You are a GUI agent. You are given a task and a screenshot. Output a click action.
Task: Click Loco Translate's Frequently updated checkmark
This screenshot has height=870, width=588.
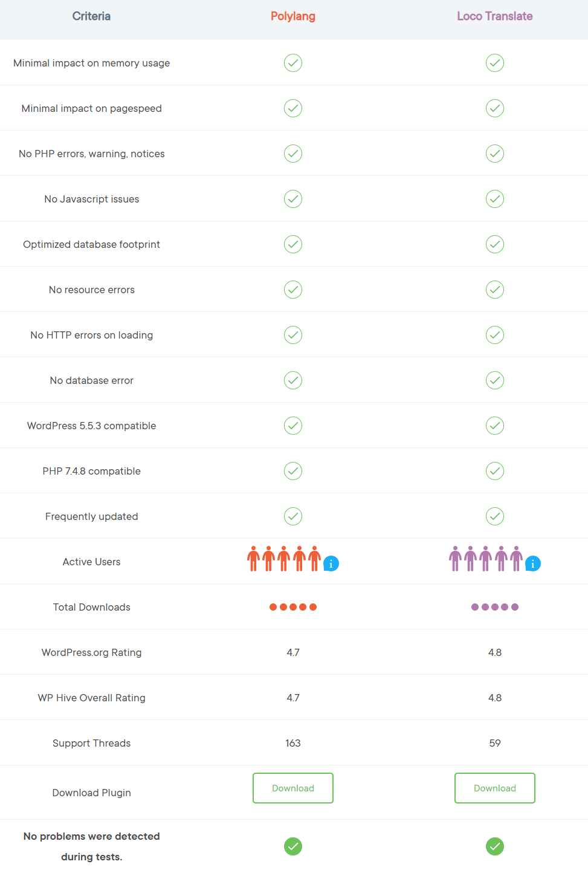click(x=495, y=516)
